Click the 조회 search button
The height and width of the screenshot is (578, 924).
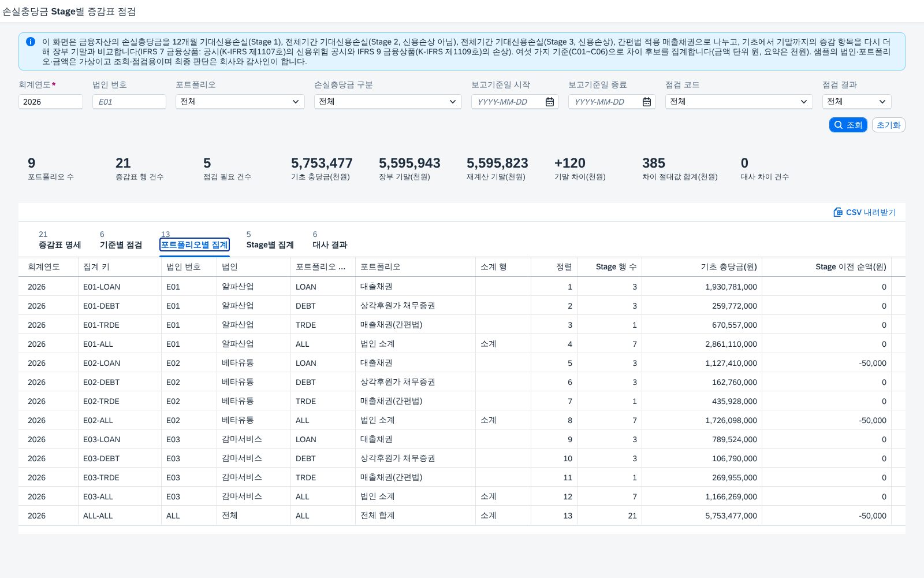[848, 125]
